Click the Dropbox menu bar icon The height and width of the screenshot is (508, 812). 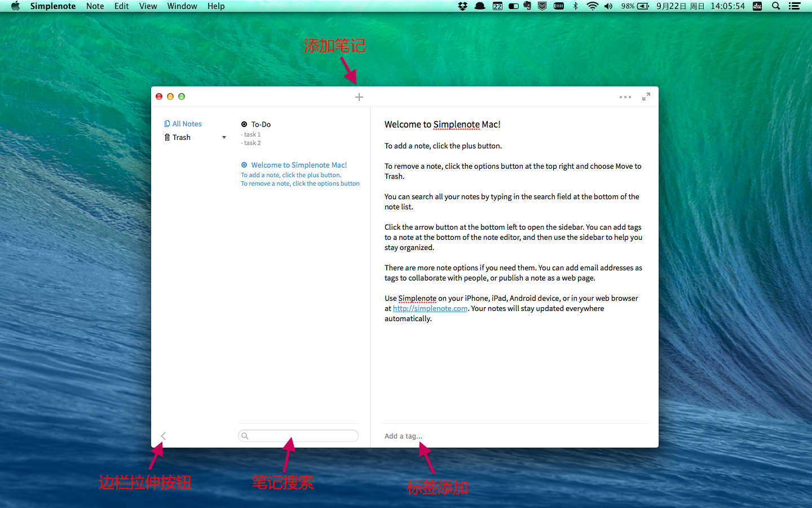[463, 6]
